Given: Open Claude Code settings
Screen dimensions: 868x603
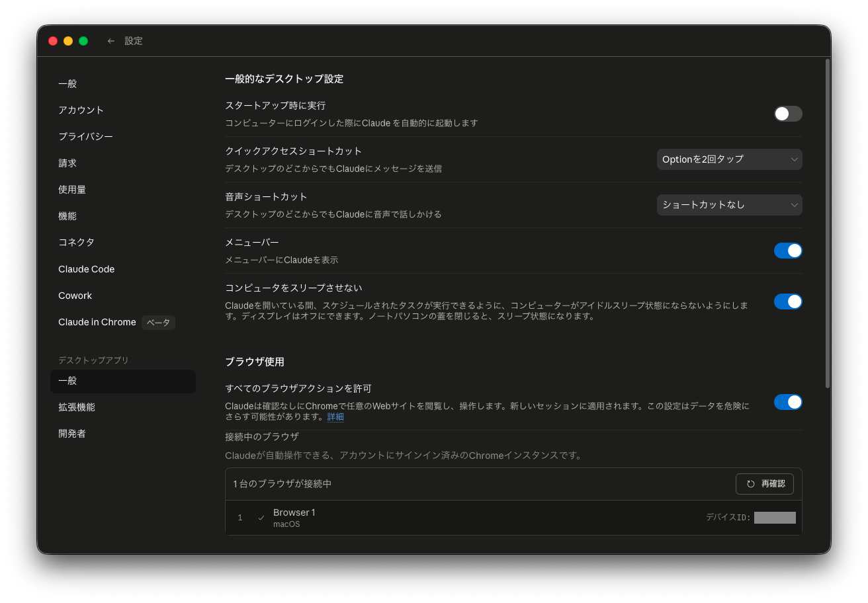Looking at the screenshot, I should click(122, 269).
